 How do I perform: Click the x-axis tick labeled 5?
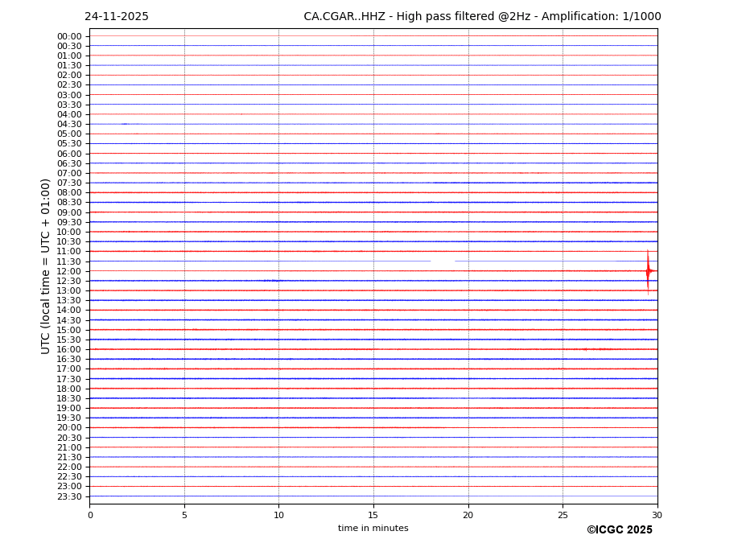point(184,515)
